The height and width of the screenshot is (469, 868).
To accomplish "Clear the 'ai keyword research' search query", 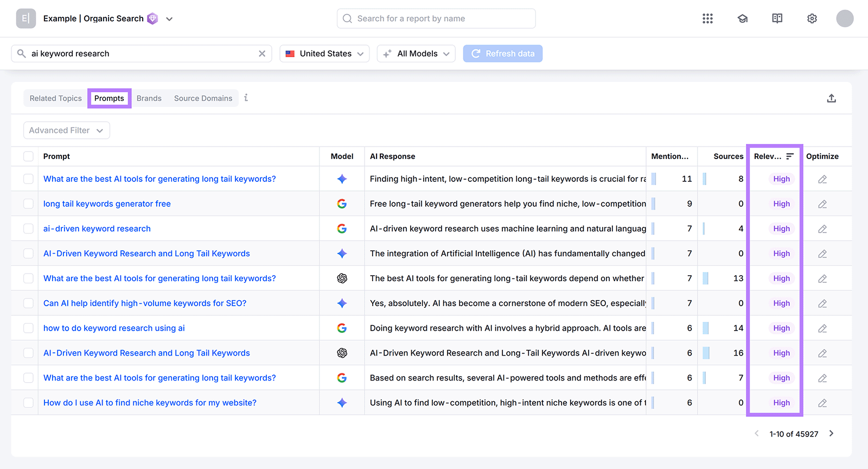I will click(262, 53).
